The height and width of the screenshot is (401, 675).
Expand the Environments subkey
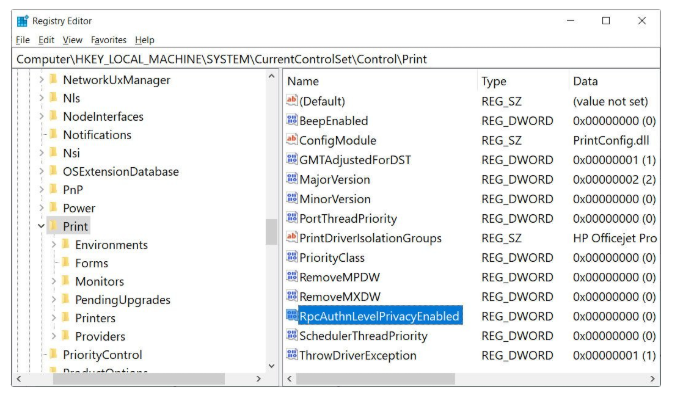[x=53, y=245]
